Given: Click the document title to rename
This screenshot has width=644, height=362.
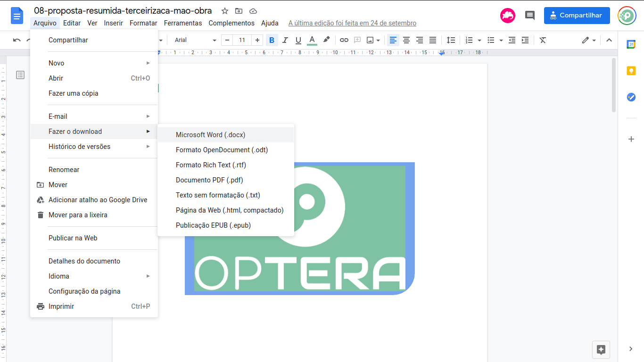Looking at the screenshot, I should pos(123,11).
